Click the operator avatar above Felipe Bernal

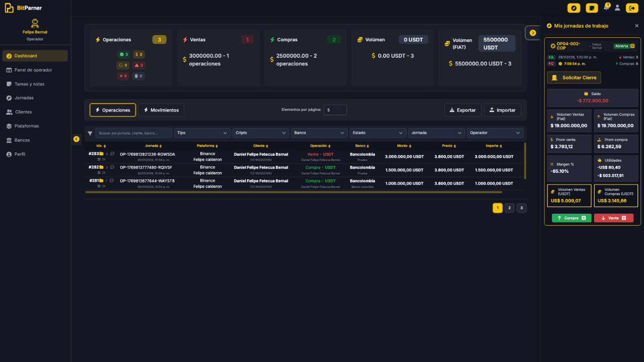[35, 23]
